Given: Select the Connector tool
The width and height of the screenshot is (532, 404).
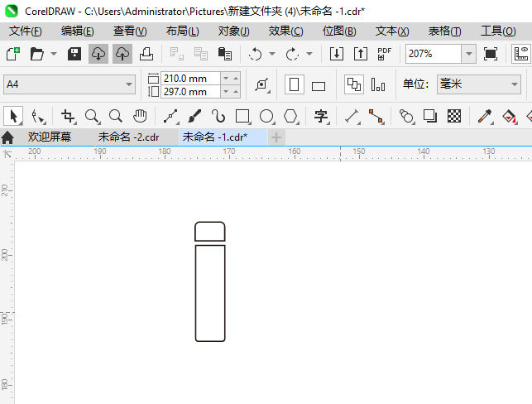Looking at the screenshot, I should 376,116.
